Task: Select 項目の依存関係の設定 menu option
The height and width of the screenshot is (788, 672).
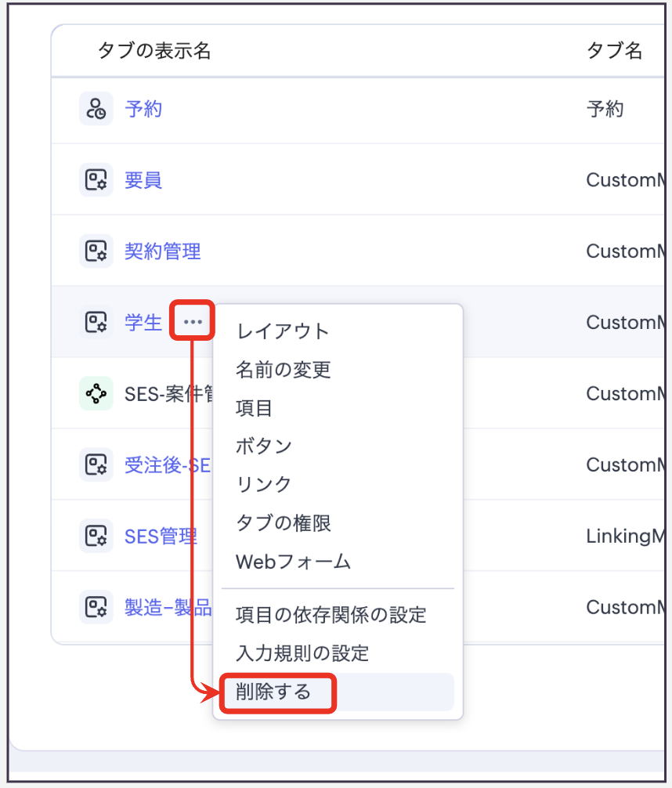Action: pos(331,615)
